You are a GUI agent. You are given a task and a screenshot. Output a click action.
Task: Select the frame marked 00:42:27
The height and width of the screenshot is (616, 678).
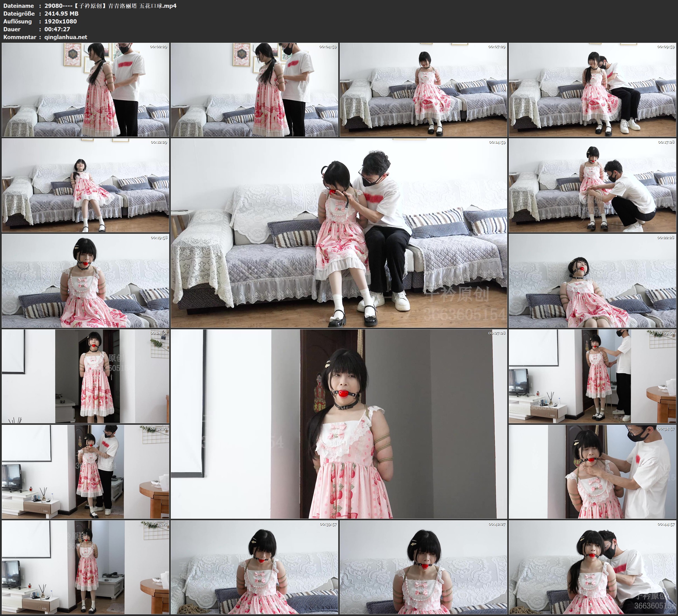(x=423, y=567)
